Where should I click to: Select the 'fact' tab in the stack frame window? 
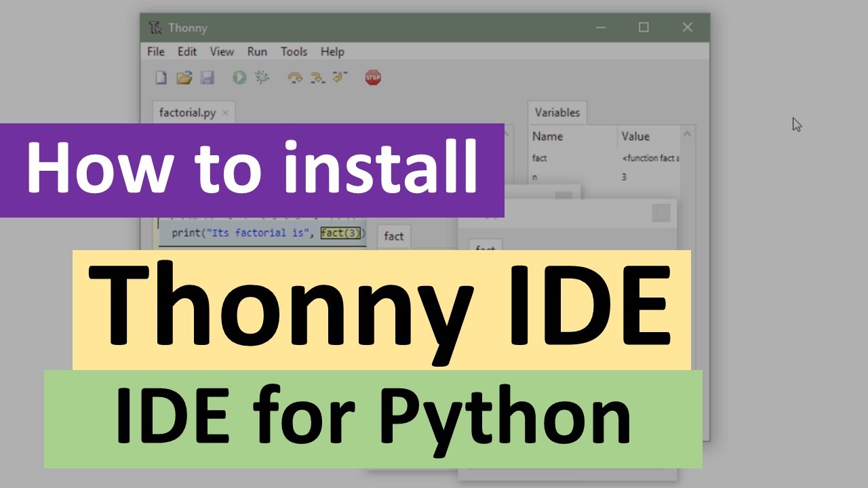394,236
